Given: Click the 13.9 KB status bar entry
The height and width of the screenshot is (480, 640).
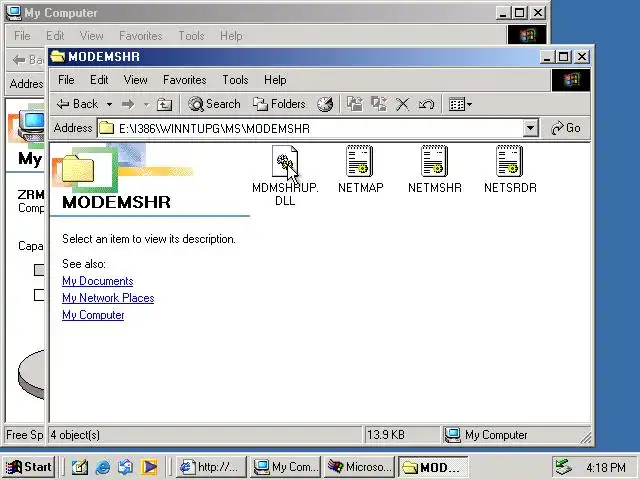Looking at the screenshot, I should [x=386, y=435].
